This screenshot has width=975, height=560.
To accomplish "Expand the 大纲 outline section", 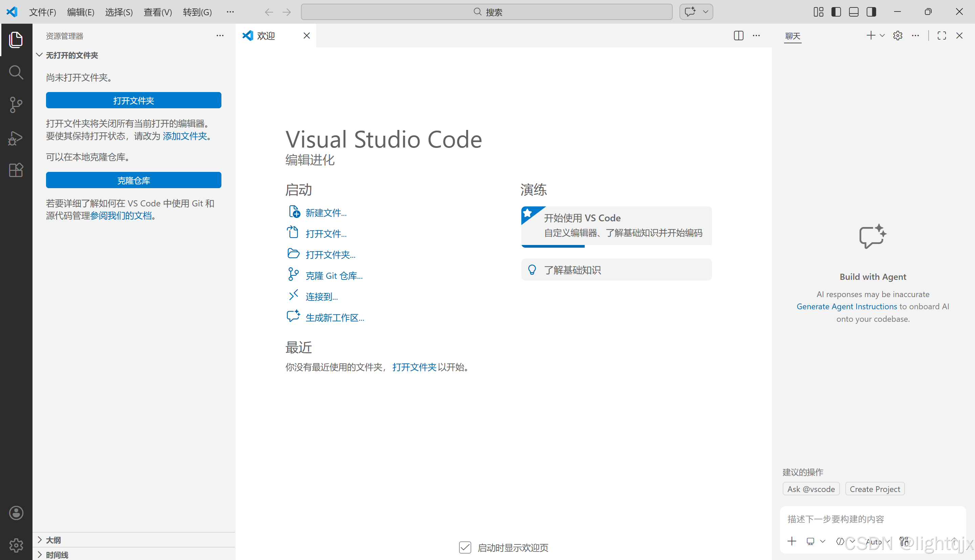I will coord(53,540).
